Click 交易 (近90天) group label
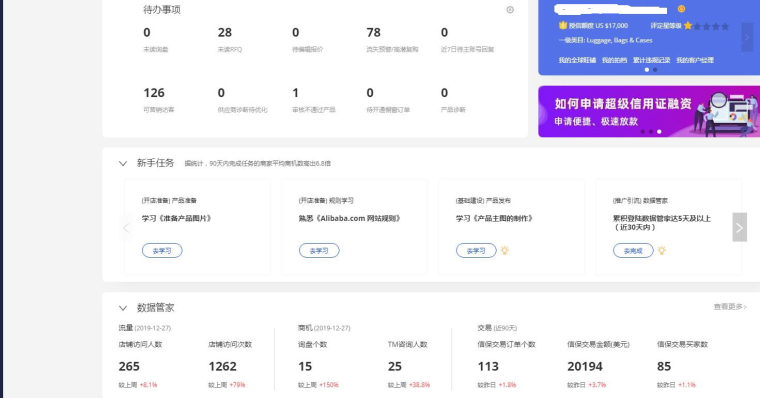The image size is (760, 398). point(497,328)
